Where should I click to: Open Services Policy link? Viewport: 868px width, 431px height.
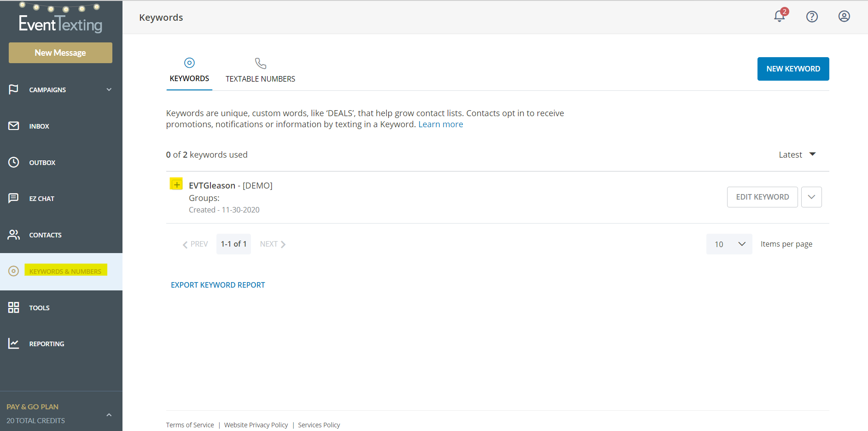tap(319, 425)
